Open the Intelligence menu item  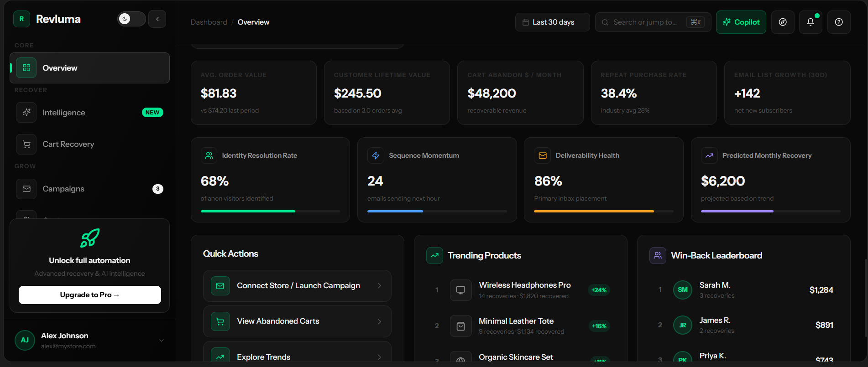(89, 113)
